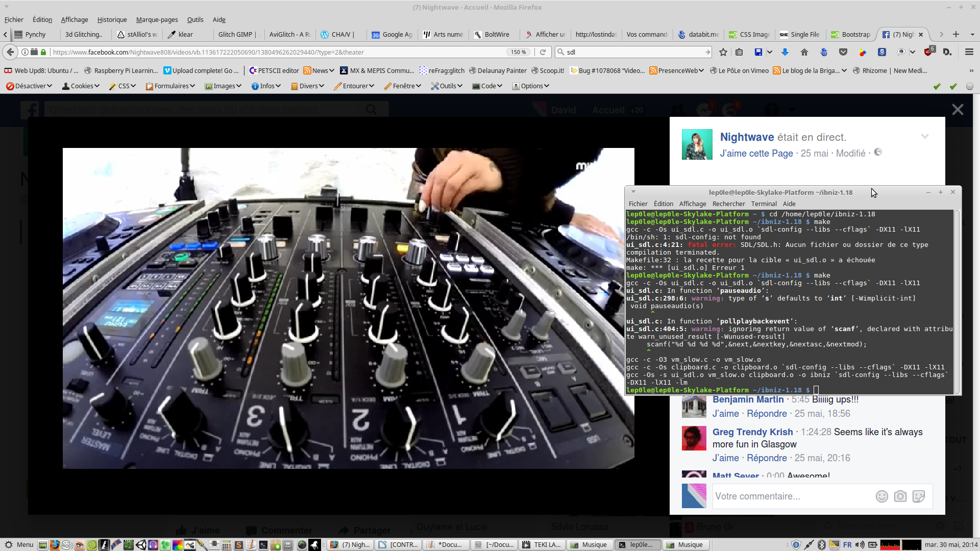Open the downloads arrow icon
Viewport: 980px width, 551px height.
785,52
